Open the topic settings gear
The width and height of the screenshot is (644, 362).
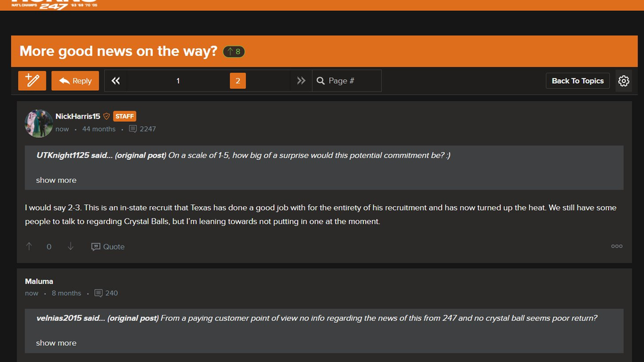(x=623, y=81)
